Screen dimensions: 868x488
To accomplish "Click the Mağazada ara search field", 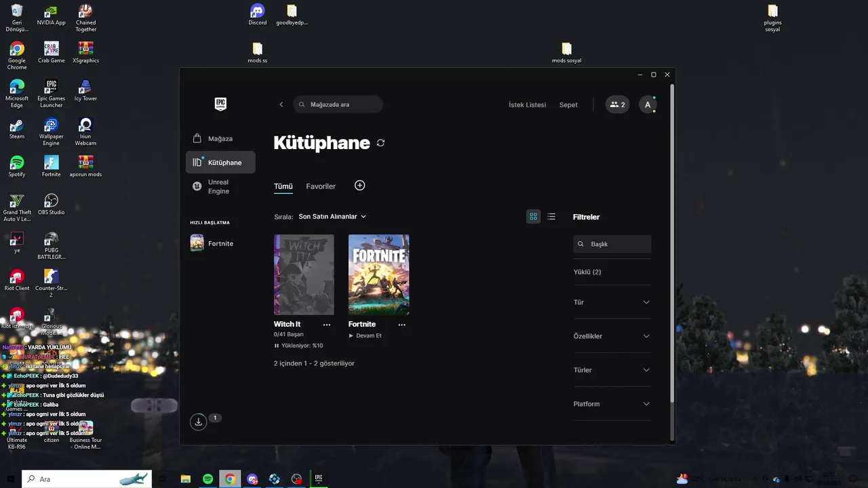I will [338, 104].
